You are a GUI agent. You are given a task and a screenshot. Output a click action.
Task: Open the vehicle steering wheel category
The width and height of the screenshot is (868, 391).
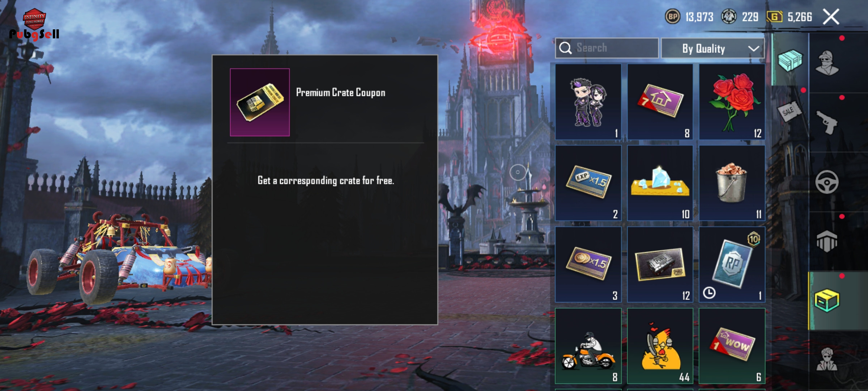[x=827, y=182]
